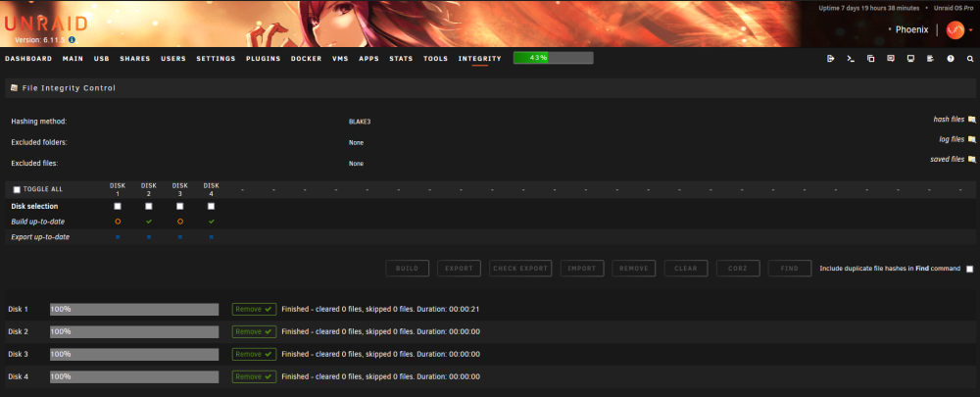This screenshot has height=397, width=980.
Task: Click the Clear button
Action: click(x=686, y=269)
